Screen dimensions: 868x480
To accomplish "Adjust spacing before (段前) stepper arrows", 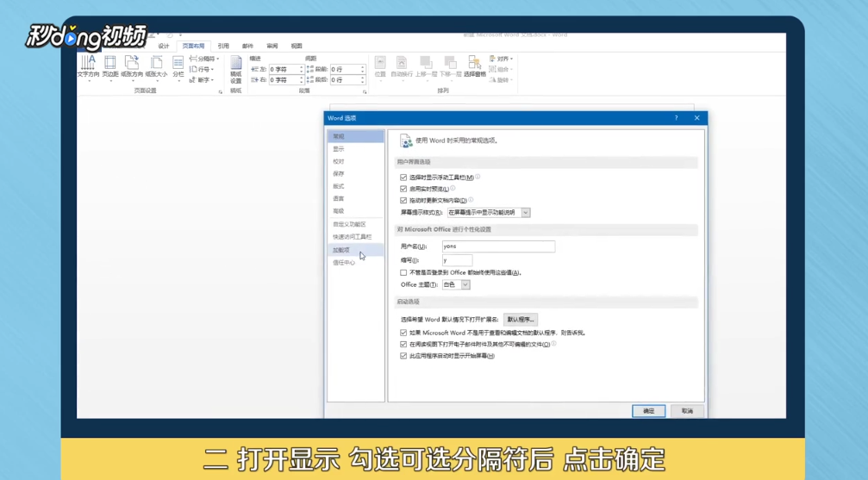I will click(x=363, y=69).
